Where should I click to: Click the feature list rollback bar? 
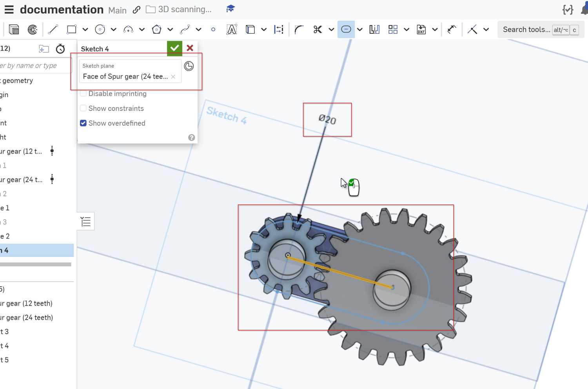pos(36,264)
